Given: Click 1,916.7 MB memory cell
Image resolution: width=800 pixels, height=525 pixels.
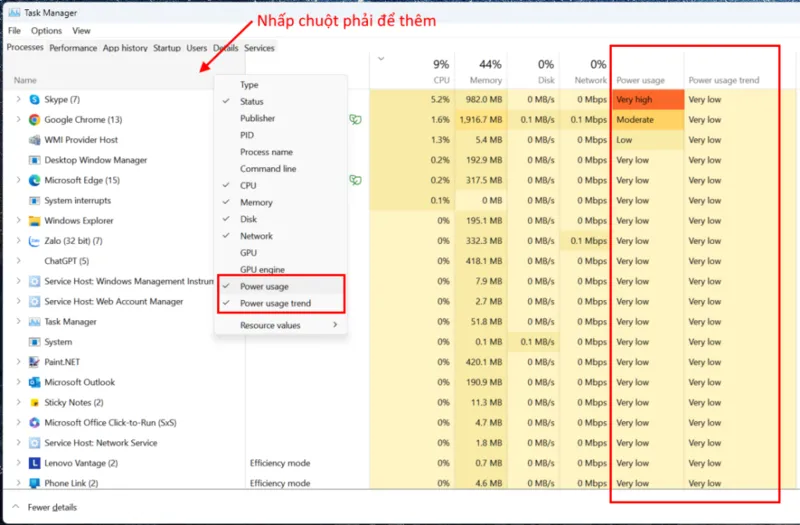Looking at the screenshot, I should pyautogui.click(x=481, y=120).
